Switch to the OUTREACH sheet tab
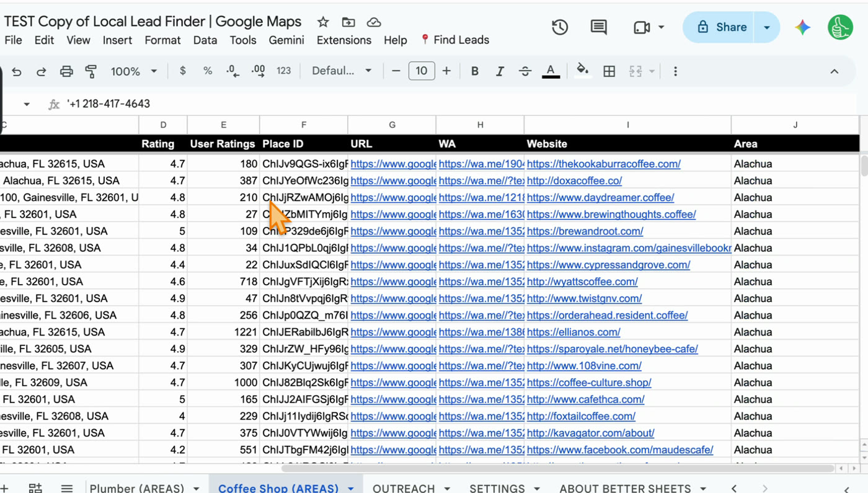The height and width of the screenshot is (493, 868). (x=404, y=488)
